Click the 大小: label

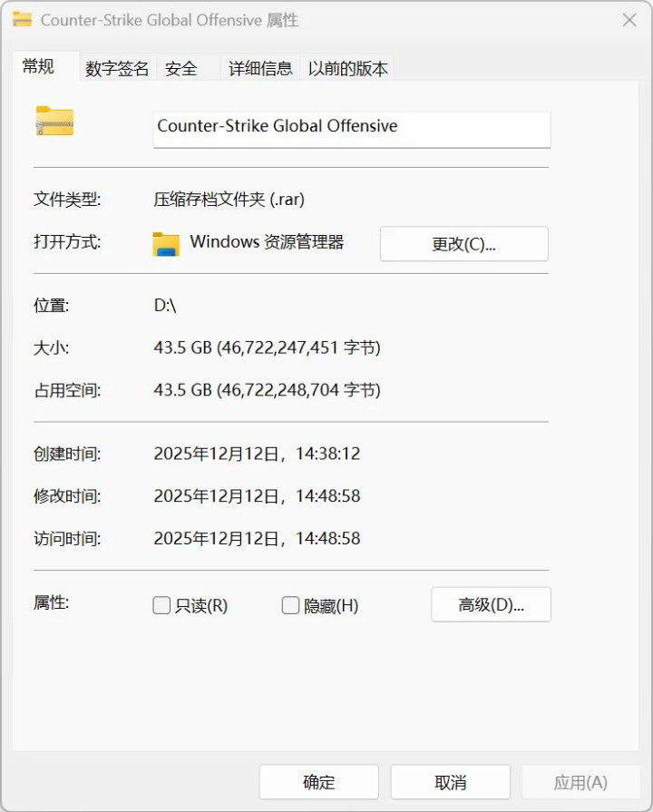tap(52, 347)
